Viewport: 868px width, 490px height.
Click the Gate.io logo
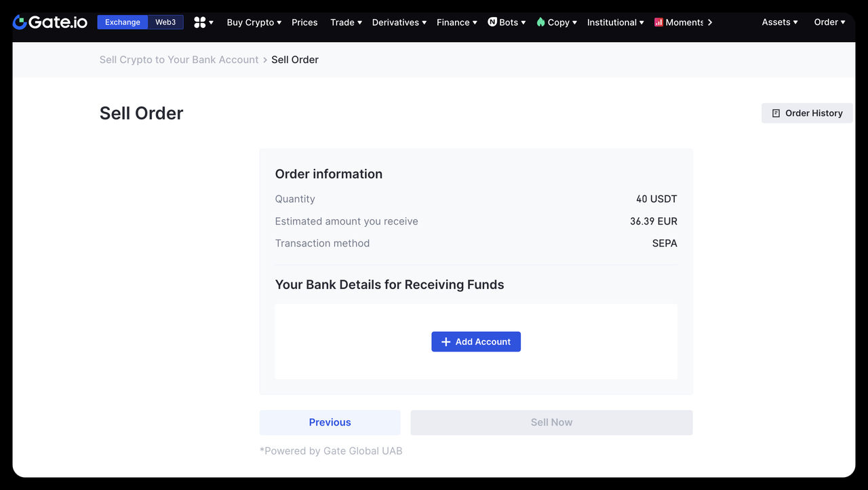pyautogui.click(x=50, y=22)
